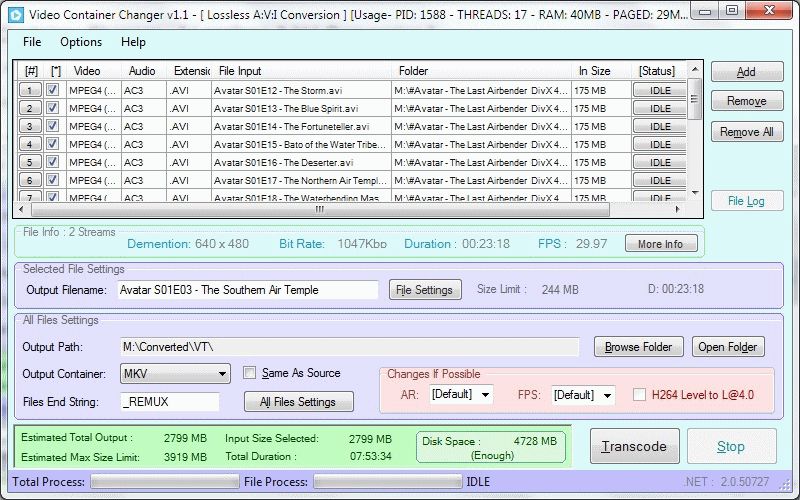Sort by the Video column header
Viewport: 800px width, 500px height.
point(93,71)
